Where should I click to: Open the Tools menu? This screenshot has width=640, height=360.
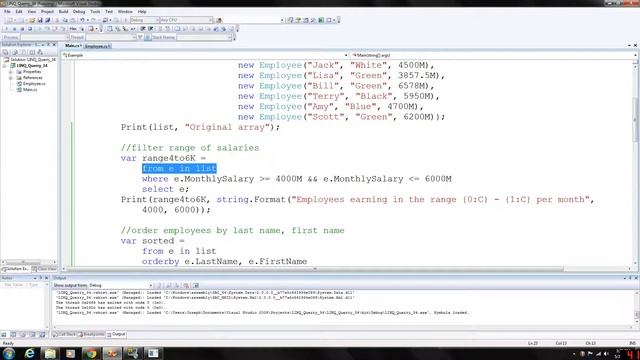click(x=95, y=11)
